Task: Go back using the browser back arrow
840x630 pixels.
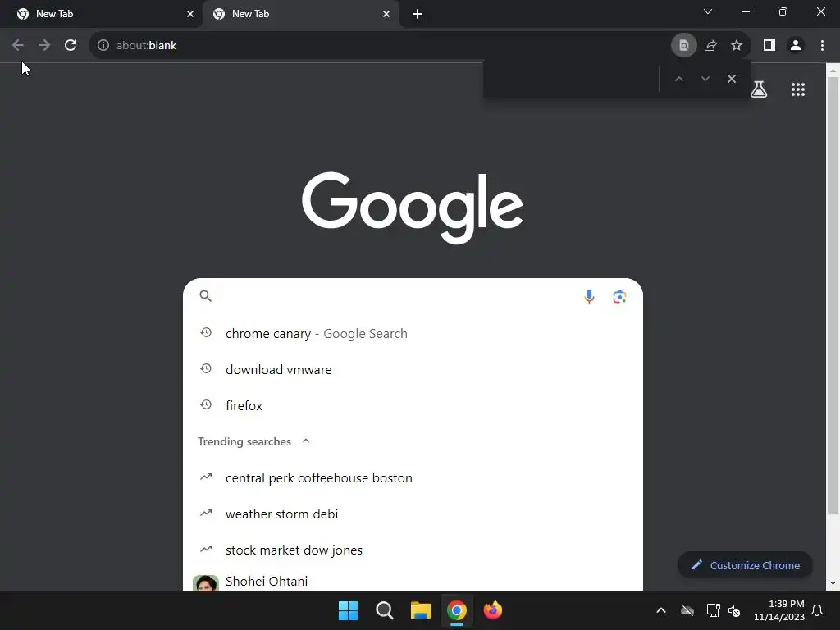Action: click(x=18, y=46)
